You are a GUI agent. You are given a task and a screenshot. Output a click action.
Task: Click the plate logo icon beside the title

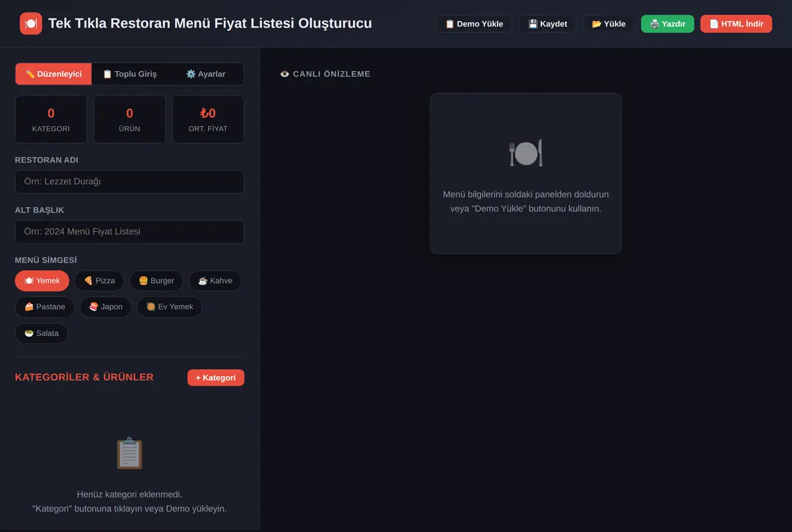pos(30,24)
